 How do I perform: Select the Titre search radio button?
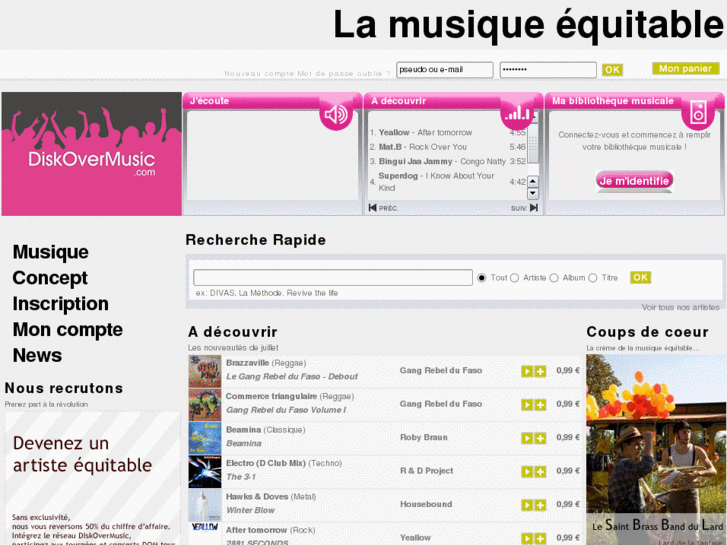point(593,278)
